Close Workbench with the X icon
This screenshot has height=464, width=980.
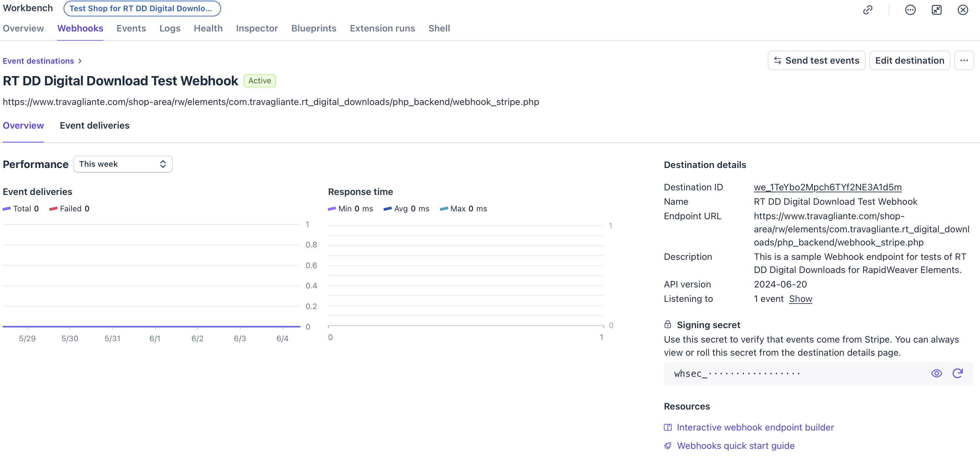963,10
